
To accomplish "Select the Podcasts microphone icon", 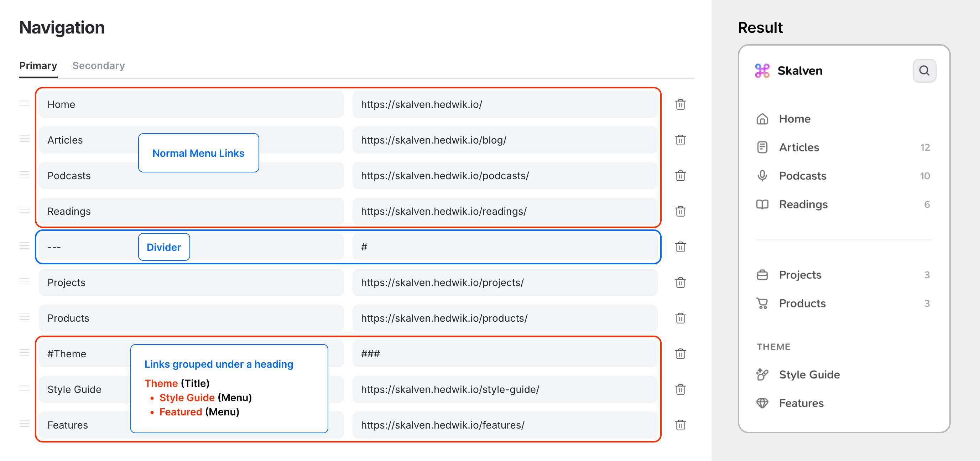I will point(762,176).
